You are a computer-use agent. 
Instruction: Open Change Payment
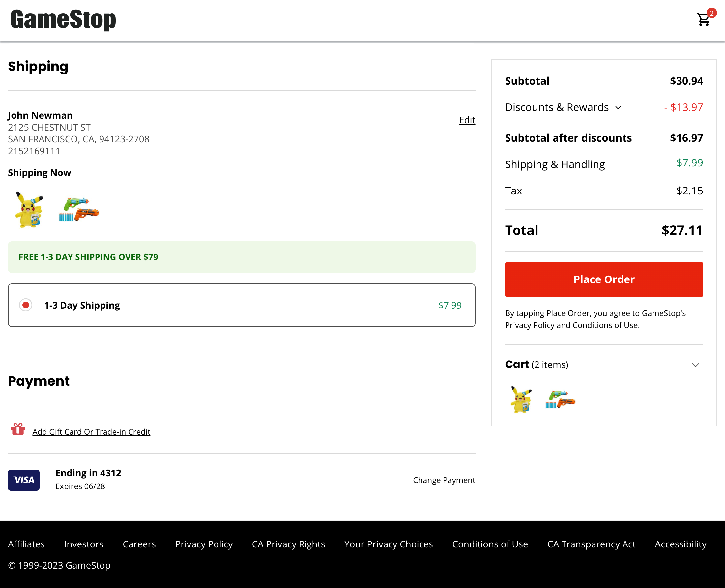point(444,480)
